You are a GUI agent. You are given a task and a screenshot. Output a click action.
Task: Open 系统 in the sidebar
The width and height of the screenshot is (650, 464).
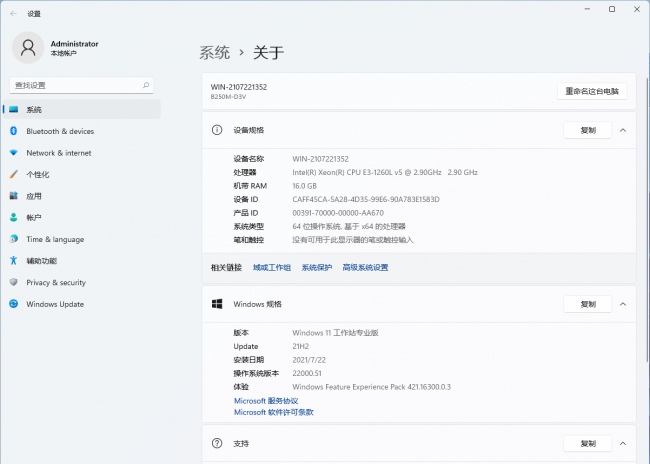click(82, 109)
